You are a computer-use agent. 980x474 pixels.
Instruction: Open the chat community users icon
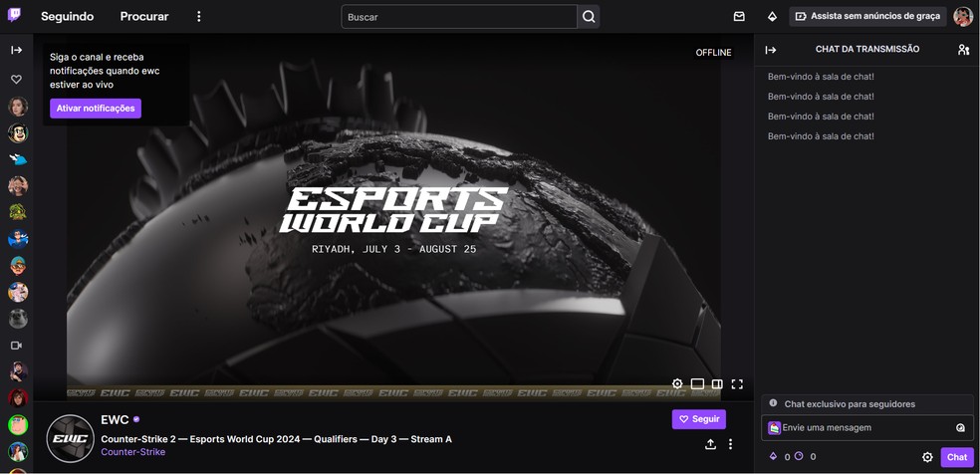coord(963,50)
